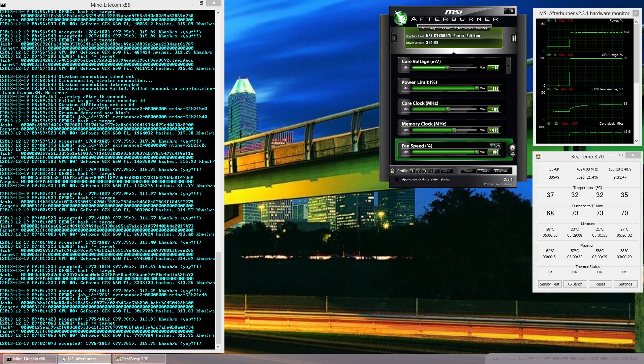Click the Power Limit slider handle
This screenshot has width=644, height=364.
(477, 88)
